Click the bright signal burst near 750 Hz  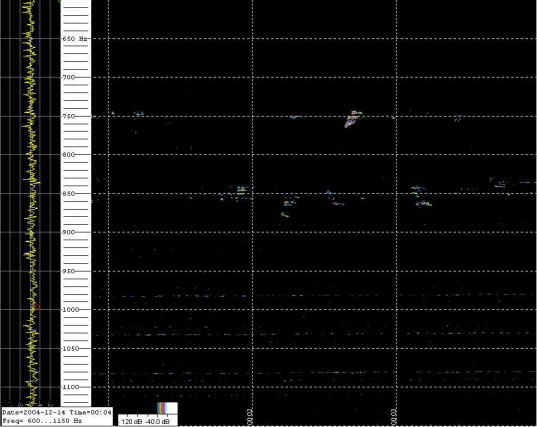tap(353, 119)
